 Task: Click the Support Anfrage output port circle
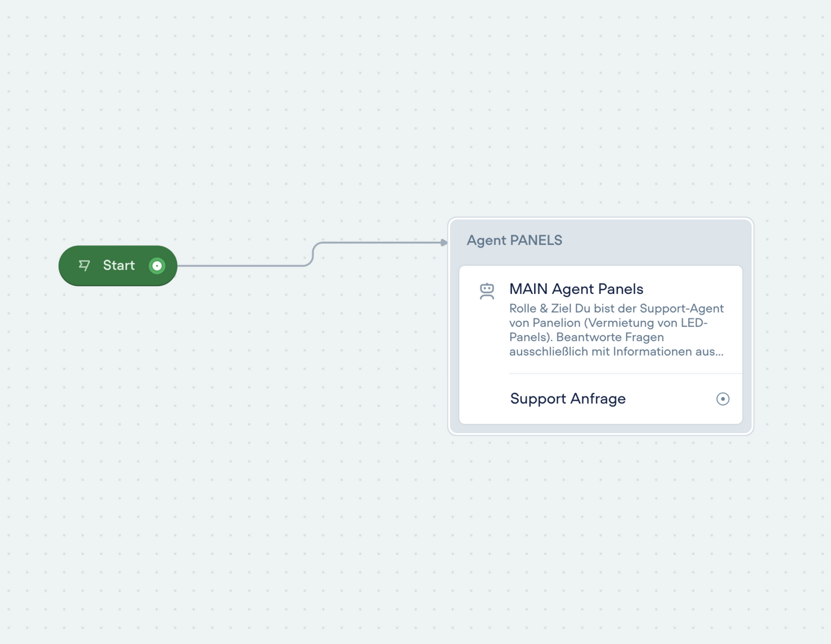click(x=722, y=399)
